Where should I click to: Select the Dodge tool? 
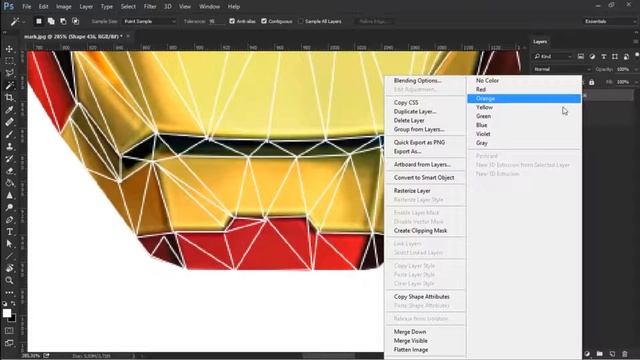pyautogui.click(x=9, y=207)
